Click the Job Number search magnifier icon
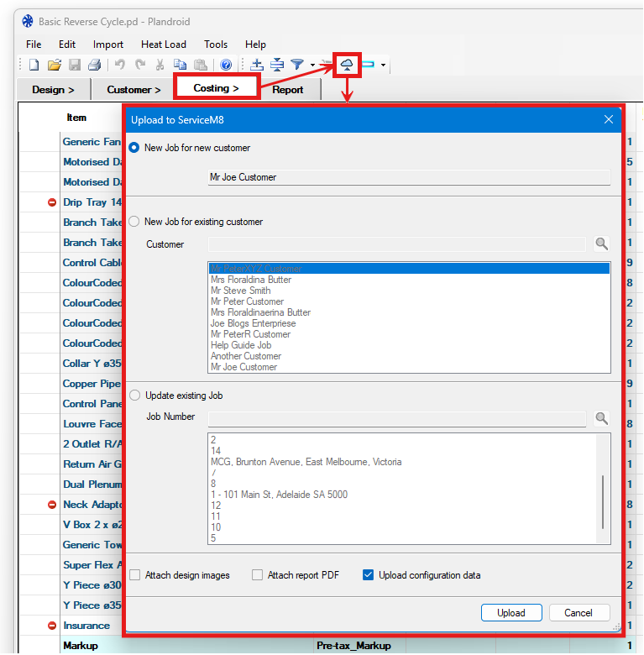Screen dimensions: 644x655 coord(601,418)
